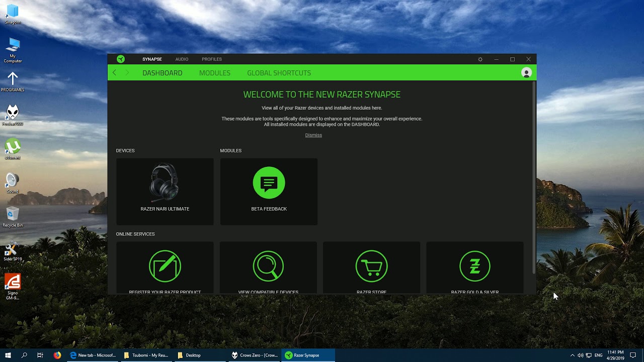644x362 pixels.
Task: Open the SYNAPSE top tab
Action: coord(152,59)
